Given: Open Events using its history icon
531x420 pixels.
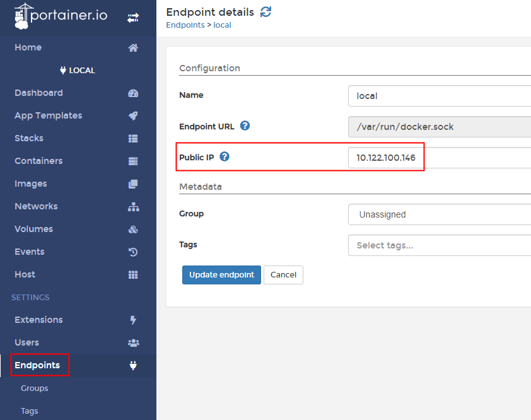Looking at the screenshot, I should click(133, 252).
